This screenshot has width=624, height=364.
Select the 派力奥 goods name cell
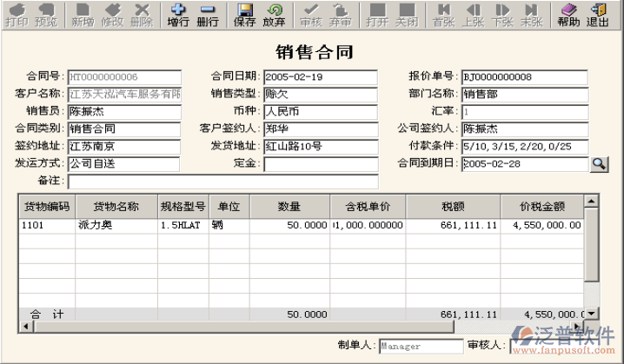pos(116,225)
